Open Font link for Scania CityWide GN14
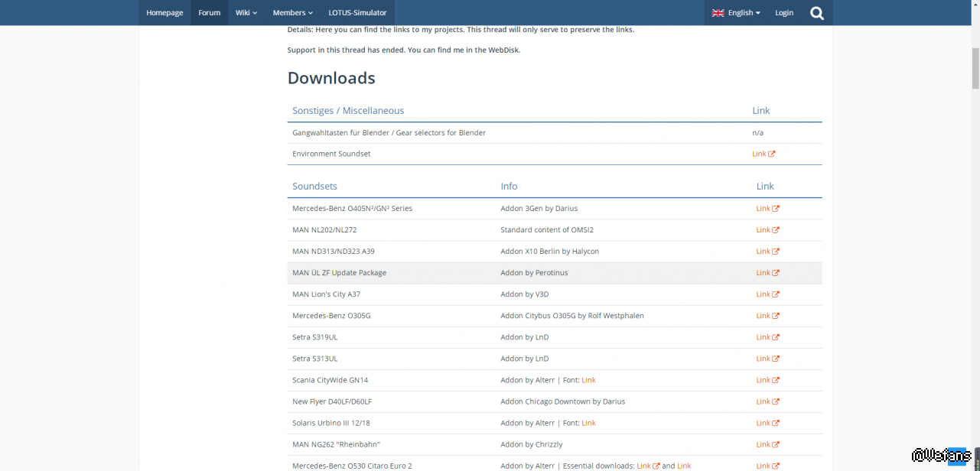Viewport: 980px width, 471px height. [x=588, y=380]
